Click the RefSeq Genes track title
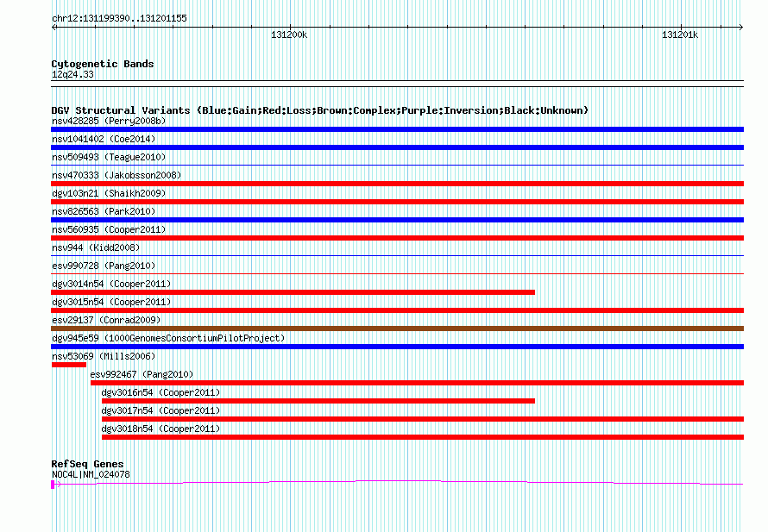 click(x=87, y=464)
